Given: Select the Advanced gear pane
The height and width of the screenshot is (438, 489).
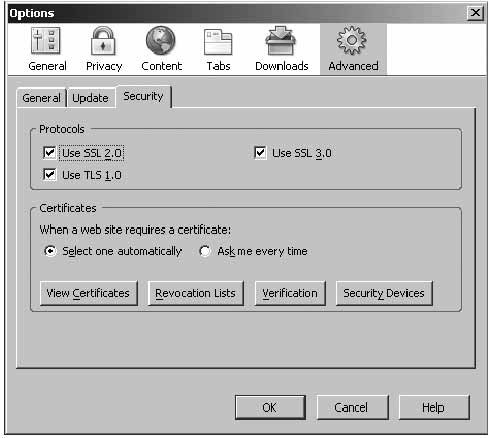Looking at the screenshot, I should pos(353,49).
